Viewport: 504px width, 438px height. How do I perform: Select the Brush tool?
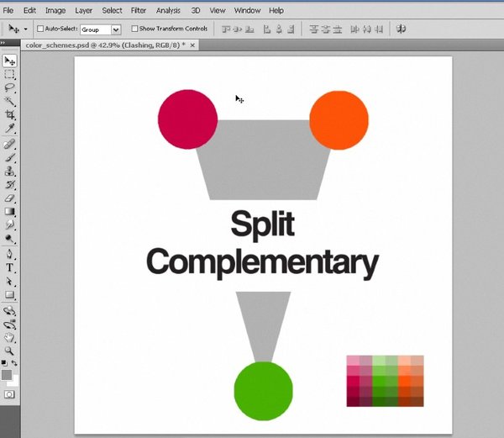(x=9, y=157)
